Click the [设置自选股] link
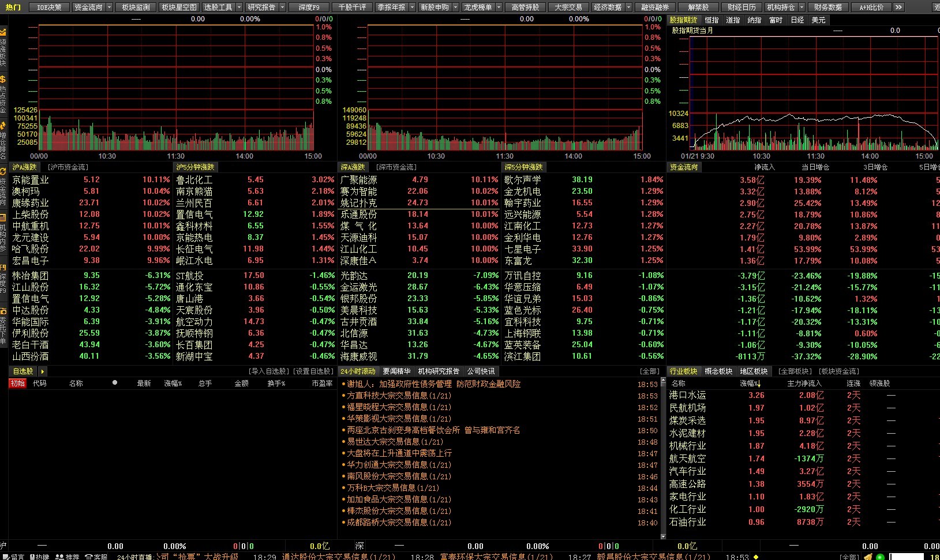 pos(313,371)
